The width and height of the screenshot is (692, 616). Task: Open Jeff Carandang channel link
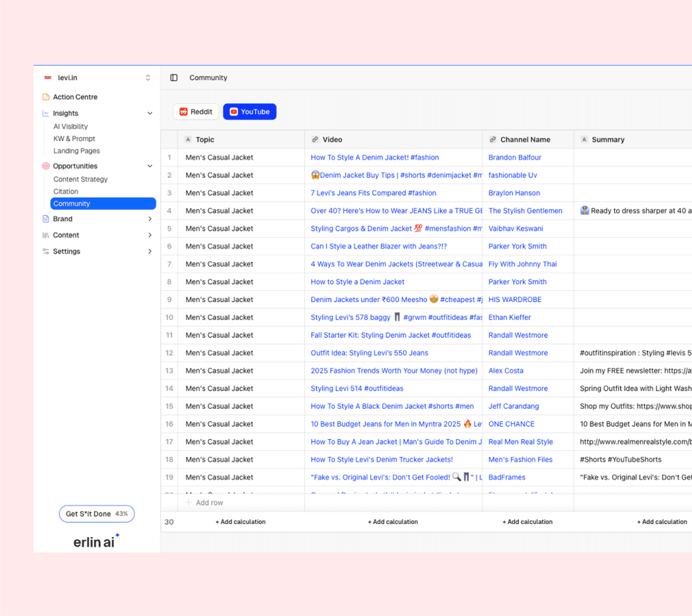[514, 406]
